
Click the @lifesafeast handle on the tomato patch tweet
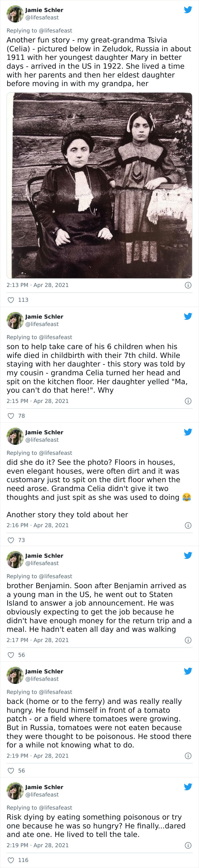42,679
